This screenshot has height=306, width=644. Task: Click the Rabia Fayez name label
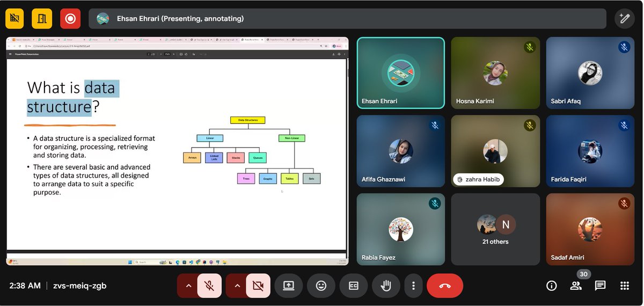coord(379,258)
